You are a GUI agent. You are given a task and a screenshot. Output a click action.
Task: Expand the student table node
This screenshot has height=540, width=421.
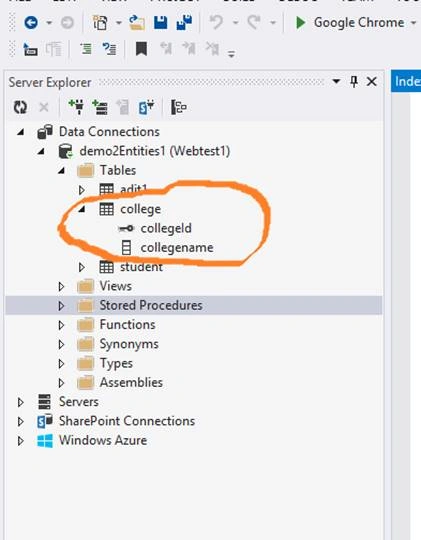click(82, 267)
